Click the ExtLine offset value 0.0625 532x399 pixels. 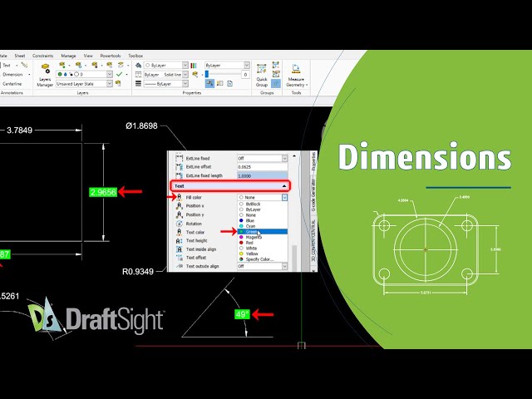[263, 167]
